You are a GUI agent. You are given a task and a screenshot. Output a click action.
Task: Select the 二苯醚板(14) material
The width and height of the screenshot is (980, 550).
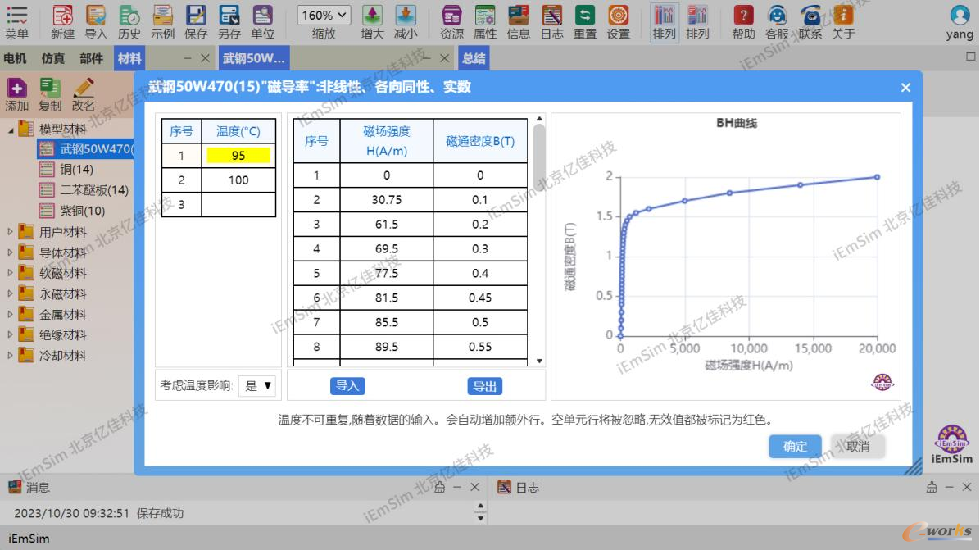click(x=85, y=190)
